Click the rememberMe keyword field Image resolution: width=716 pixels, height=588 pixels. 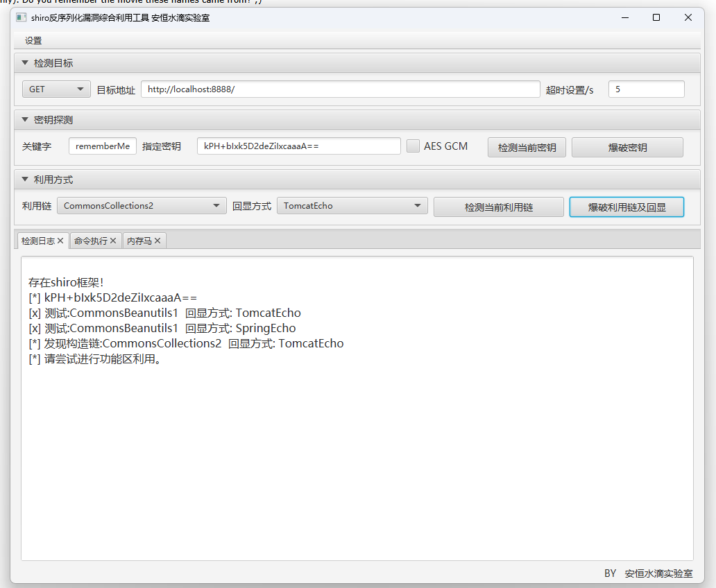tap(103, 146)
